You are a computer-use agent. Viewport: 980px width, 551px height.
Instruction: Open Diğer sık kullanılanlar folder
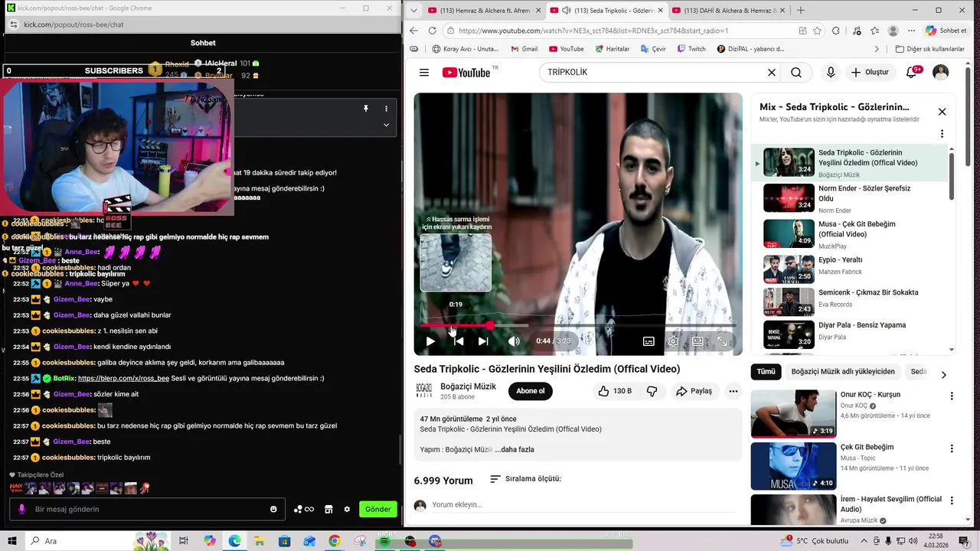(x=930, y=49)
